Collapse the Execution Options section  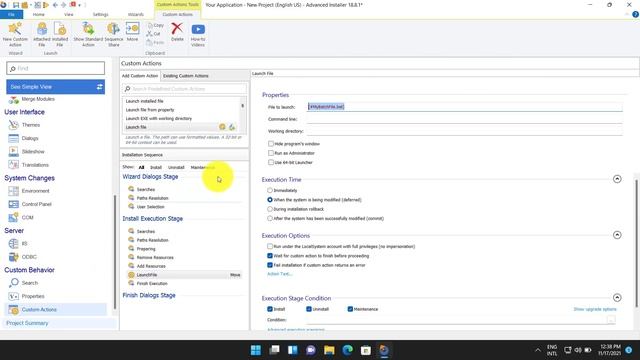click(x=617, y=235)
